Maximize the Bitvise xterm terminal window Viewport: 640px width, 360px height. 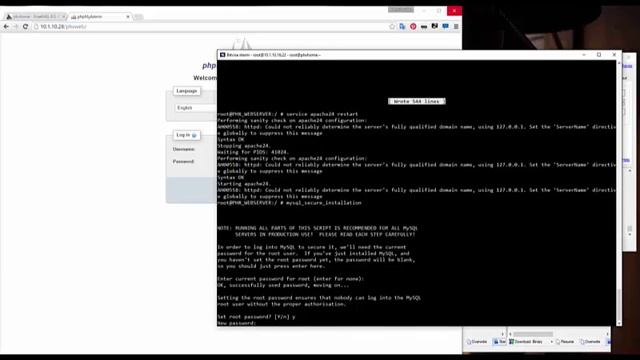click(599, 55)
